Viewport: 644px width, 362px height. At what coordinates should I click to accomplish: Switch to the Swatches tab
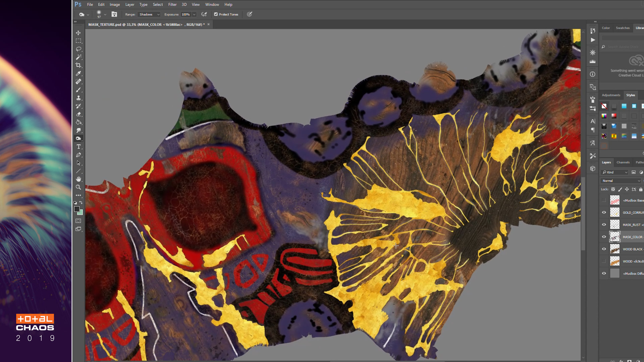[x=623, y=28]
